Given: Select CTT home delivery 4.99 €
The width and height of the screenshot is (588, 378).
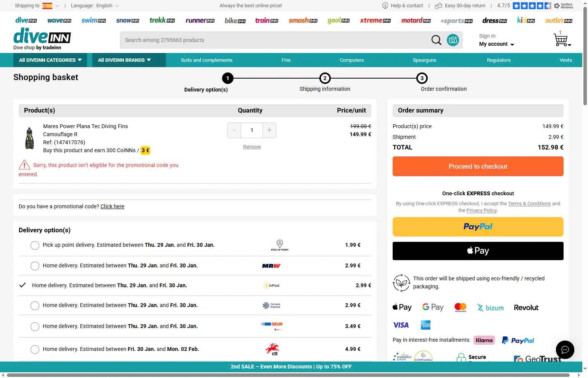Looking at the screenshot, I should coord(35,349).
